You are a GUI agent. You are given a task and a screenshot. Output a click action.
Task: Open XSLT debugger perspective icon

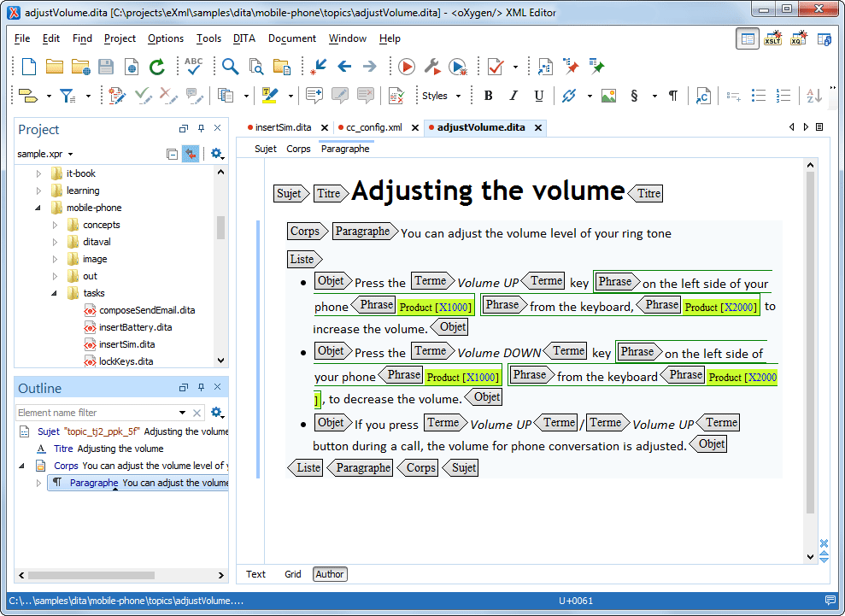pyautogui.click(x=772, y=38)
